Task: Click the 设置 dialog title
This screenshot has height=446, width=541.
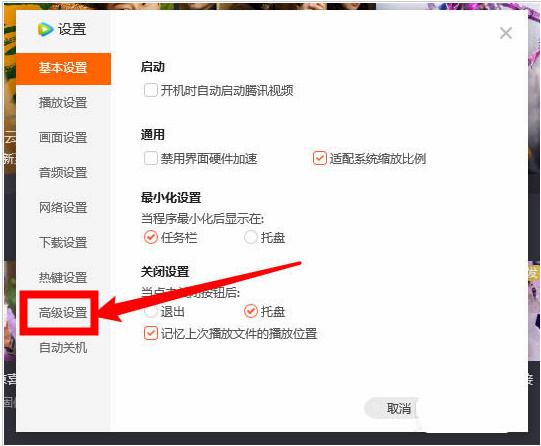Action: [72, 29]
